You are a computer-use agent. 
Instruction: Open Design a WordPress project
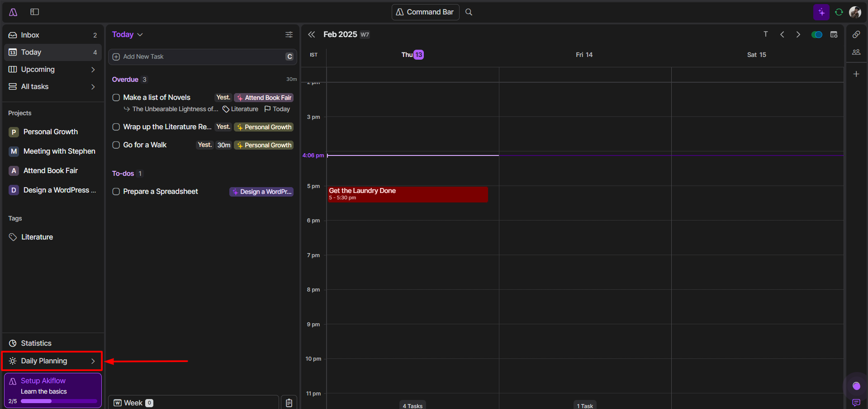[x=53, y=190]
